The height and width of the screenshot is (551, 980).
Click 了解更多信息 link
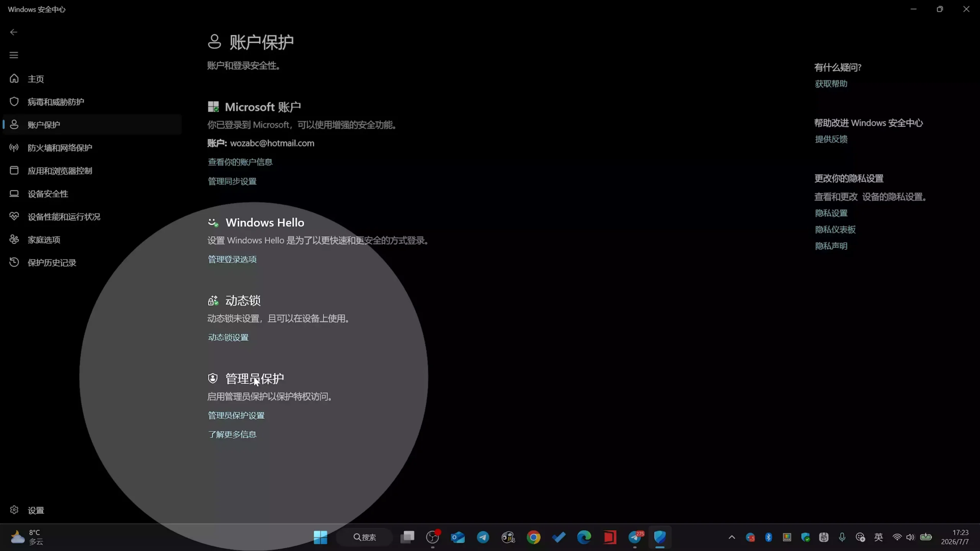(x=232, y=435)
